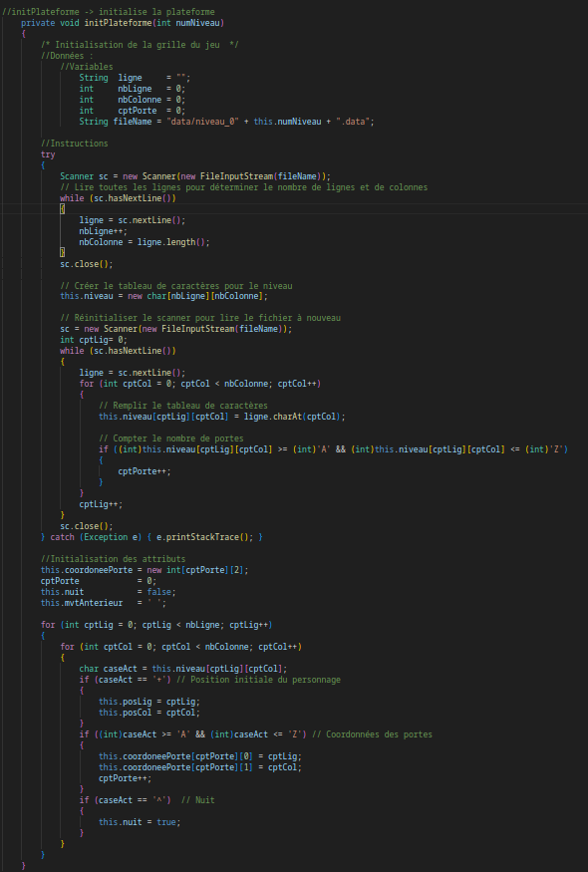588x872 pixels.
Task: Click the "int cptLig= 0;" declaration
Action: click(94, 339)
